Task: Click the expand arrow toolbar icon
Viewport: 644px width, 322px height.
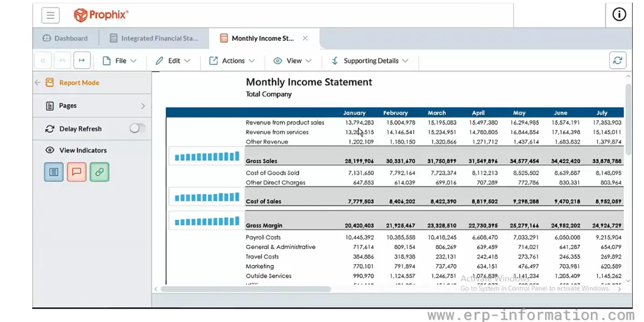Action: click(x=82, y=61)
